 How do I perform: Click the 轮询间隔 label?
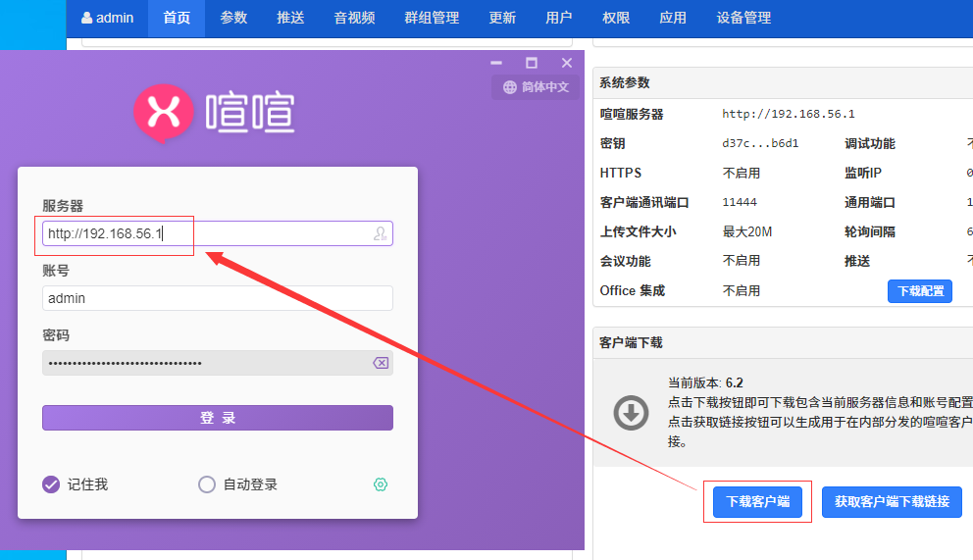coord(869,231)
